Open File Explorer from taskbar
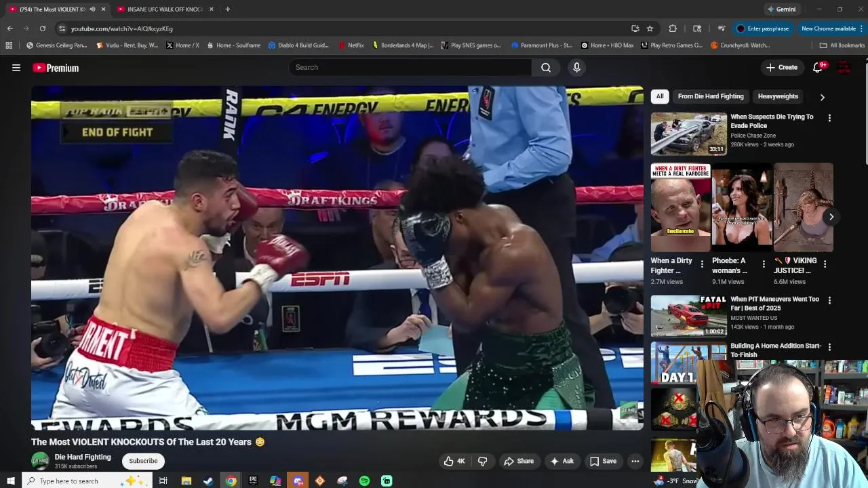This screenshot has width=868, height=488. [x=186, y=481]
